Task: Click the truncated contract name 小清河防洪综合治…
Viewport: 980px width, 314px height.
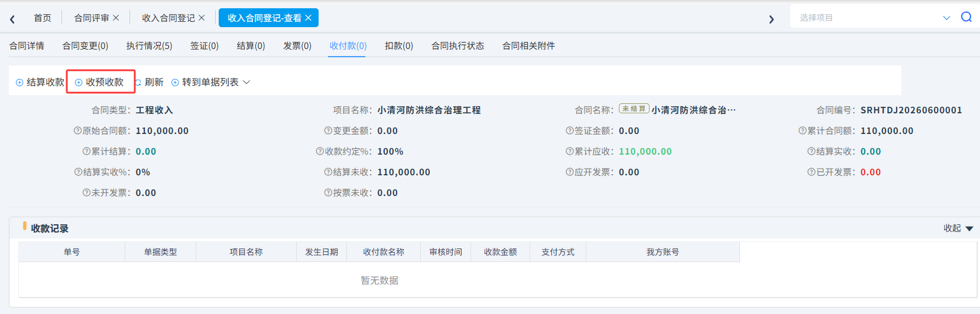Action: [x=694, y=110]
